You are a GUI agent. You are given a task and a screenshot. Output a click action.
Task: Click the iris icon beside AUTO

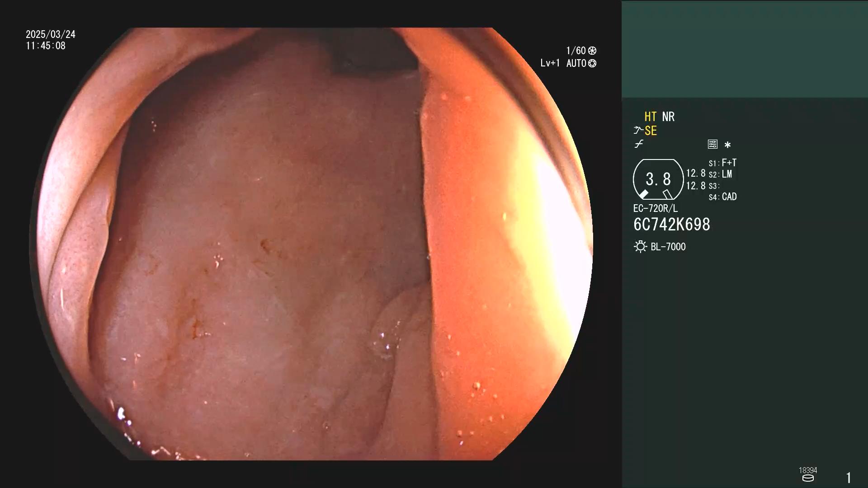click(x=592, y=63)
